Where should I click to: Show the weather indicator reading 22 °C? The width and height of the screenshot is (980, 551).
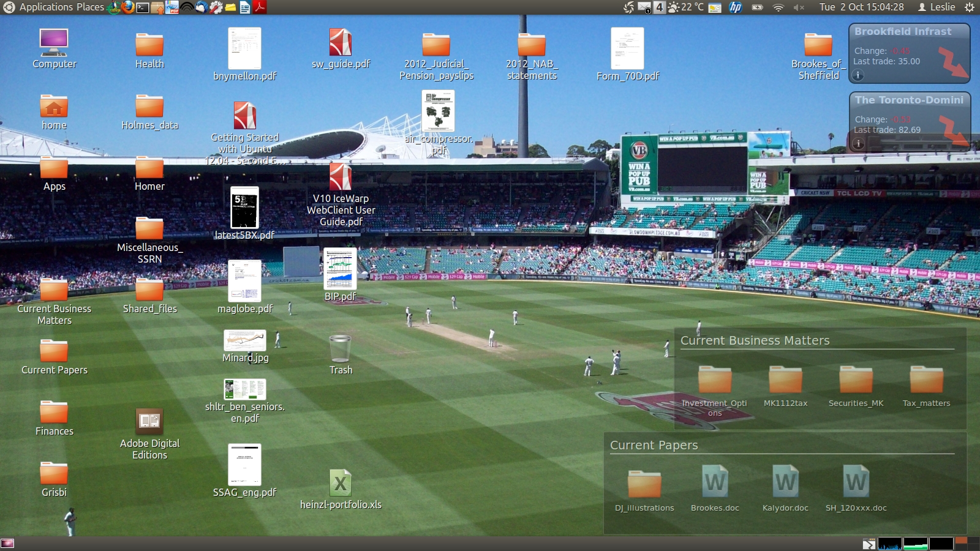[686, 7]
